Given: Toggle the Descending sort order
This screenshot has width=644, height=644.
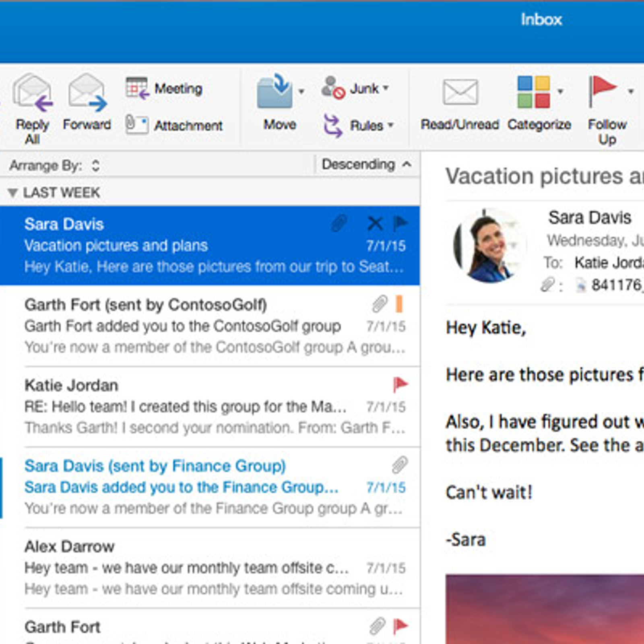Looking at the screenshot, I should click(367, 164).
